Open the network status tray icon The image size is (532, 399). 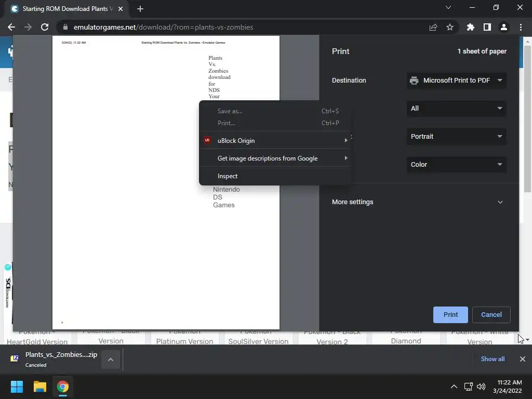[468, 387]
